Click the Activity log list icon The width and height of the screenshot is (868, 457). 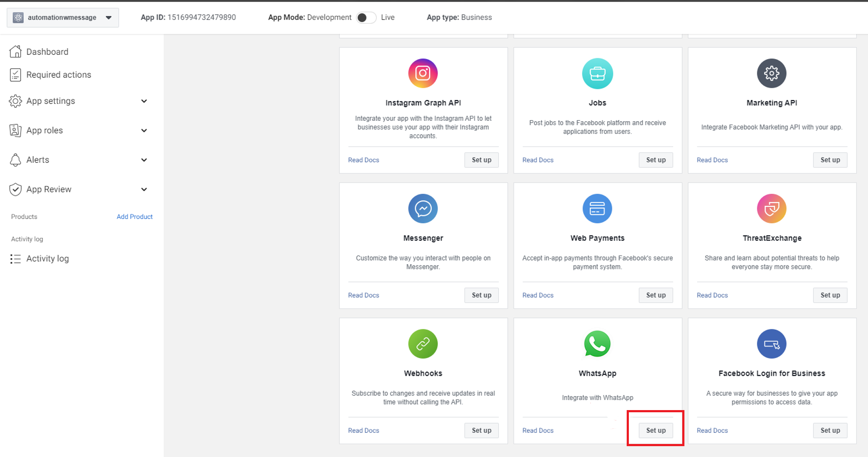[15, 259]
